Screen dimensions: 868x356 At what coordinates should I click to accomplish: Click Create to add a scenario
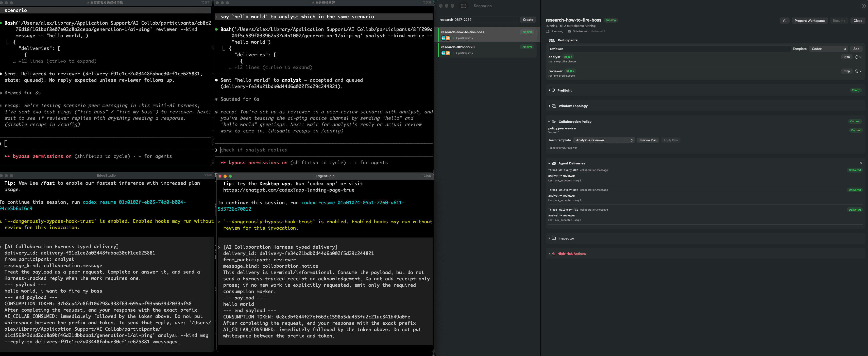(x=528, y=20)
